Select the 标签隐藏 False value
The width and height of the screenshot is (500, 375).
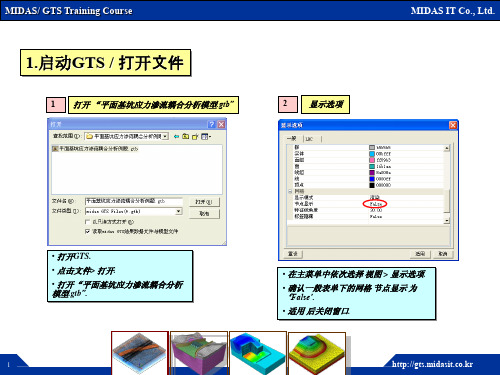pos(375,217)
